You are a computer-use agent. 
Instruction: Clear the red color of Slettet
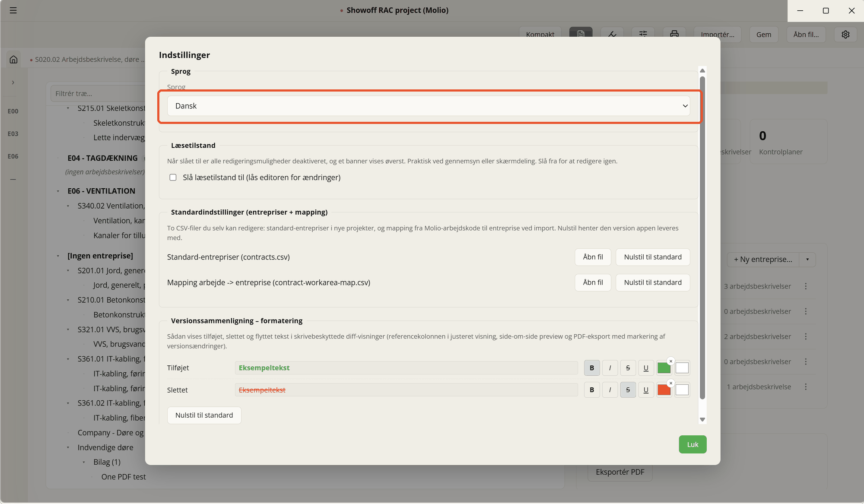pos(671,383)
